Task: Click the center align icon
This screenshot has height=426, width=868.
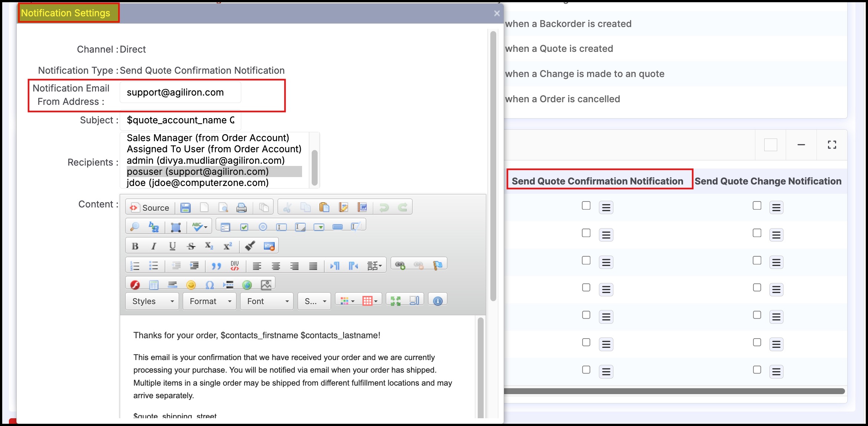Action: [x=276, y=266]
